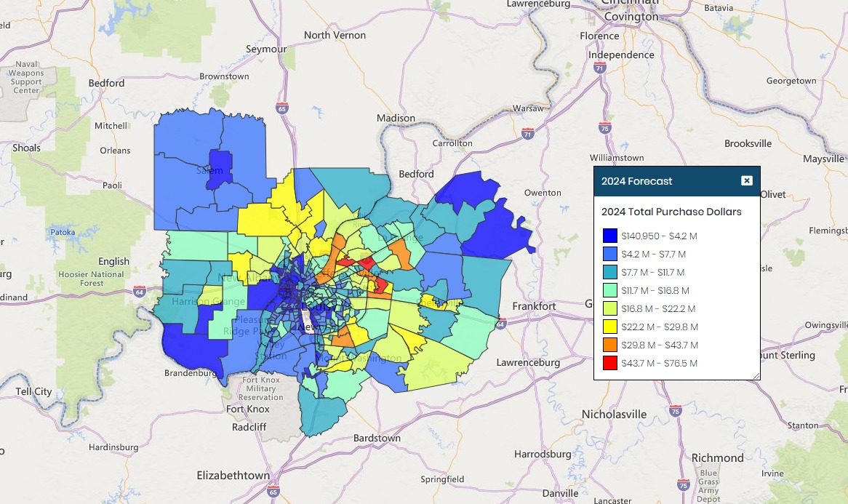Click the Madison city label
This screenshot has width=848, height=504.
396,118
